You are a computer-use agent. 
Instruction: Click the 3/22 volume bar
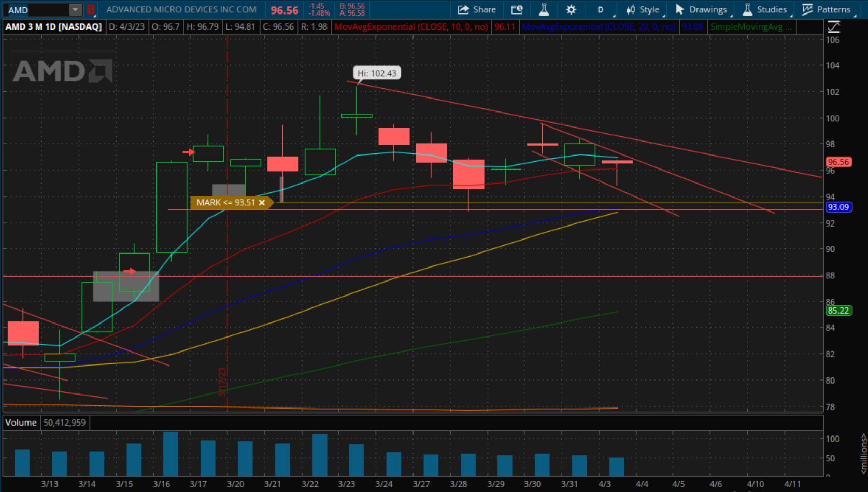[x=320, y=455]
